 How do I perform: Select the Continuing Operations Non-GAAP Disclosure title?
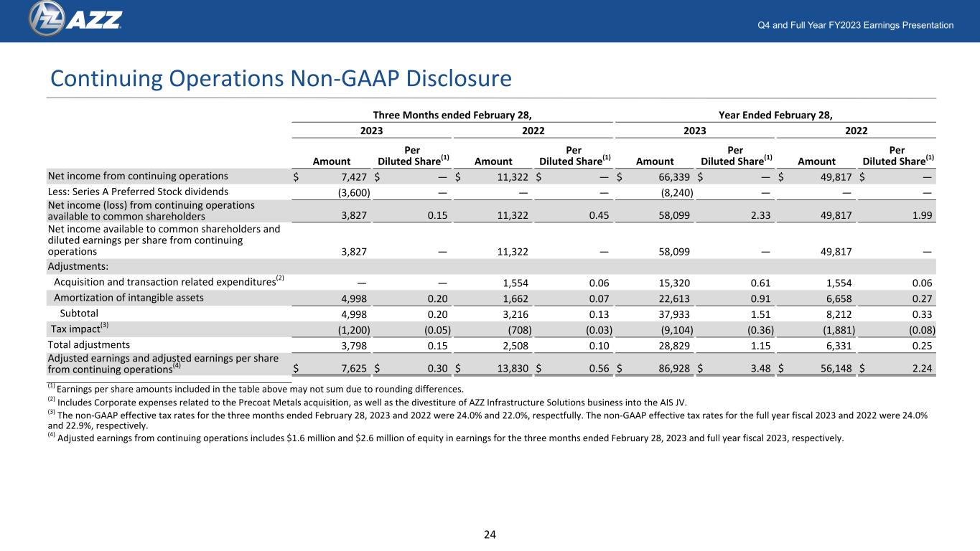point(279,77)
